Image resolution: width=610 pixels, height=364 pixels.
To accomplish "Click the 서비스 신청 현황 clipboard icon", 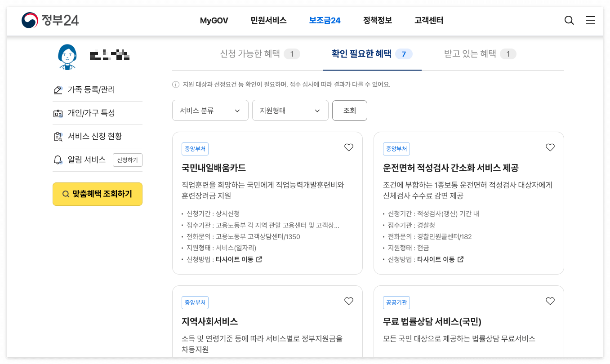I will (58, 137).
